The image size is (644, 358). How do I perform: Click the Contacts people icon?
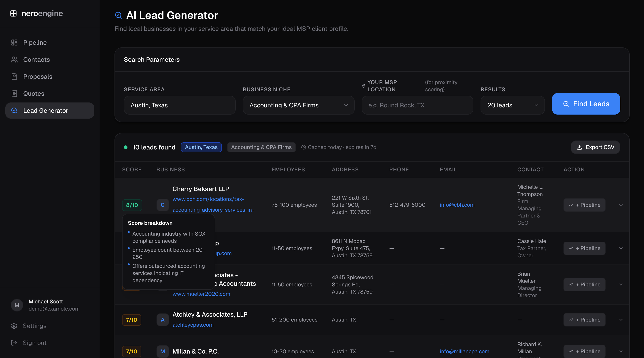click(14, 60)
